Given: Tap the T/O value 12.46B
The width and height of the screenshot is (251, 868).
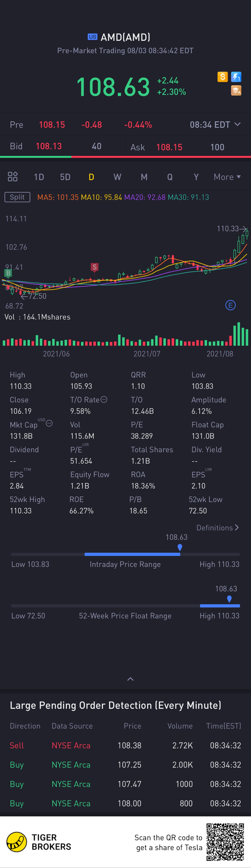Looking at the screenshot, I should pyautogui.click(x=142, y=411).
